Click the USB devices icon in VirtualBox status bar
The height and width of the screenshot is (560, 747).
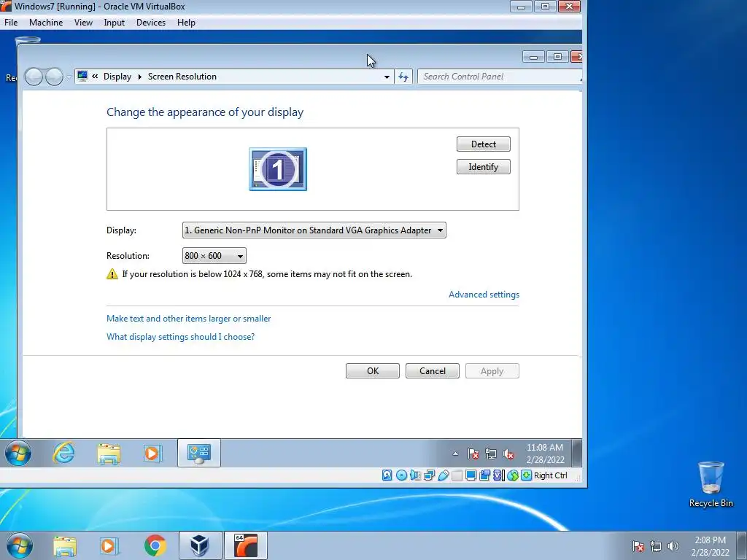(443, 475)
